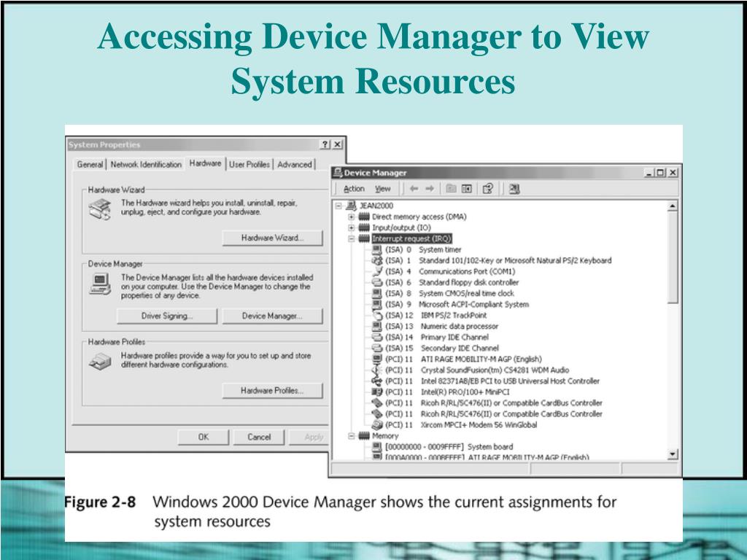Click the JEAN2000 computer icon
This screenshot has width=747, height=560.
351,206
